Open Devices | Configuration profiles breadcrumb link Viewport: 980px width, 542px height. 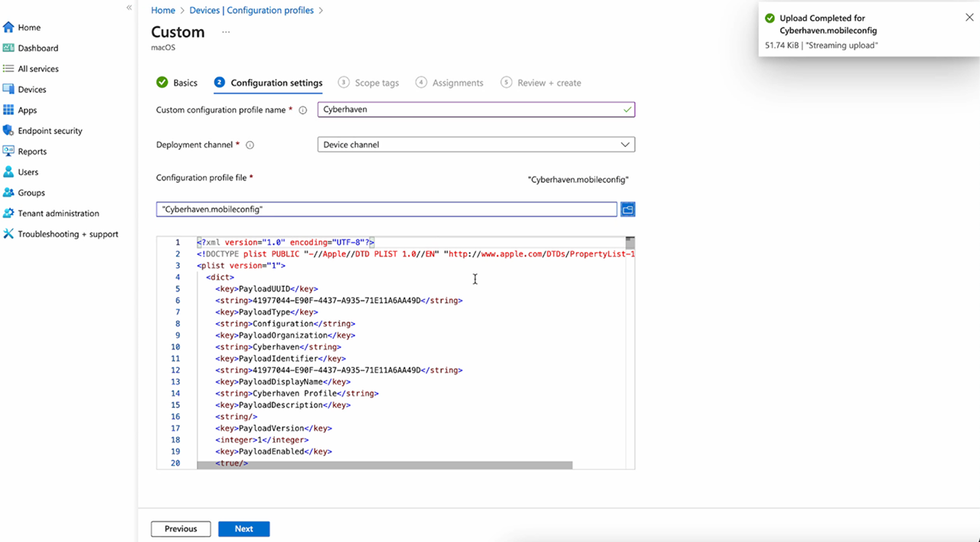[251, 11]
